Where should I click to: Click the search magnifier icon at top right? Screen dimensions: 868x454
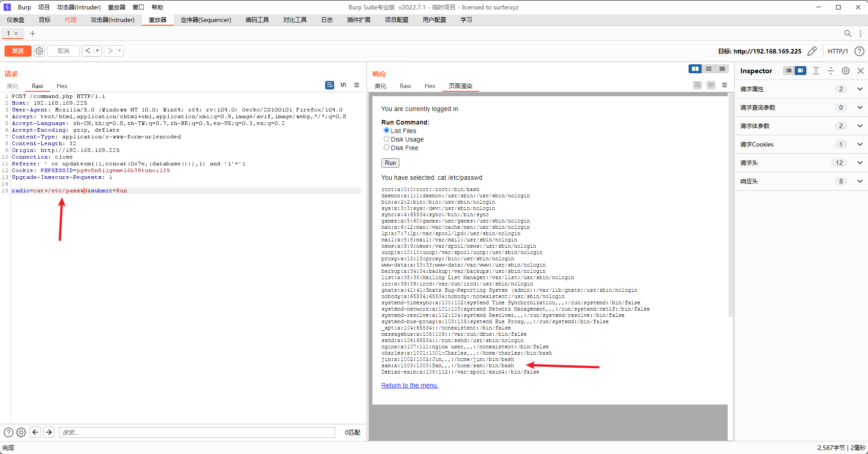(848, 33)
